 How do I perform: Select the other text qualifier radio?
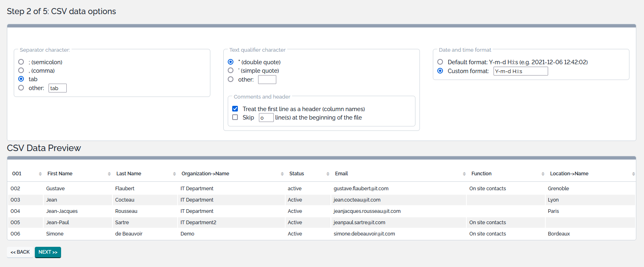click(231, 79)
